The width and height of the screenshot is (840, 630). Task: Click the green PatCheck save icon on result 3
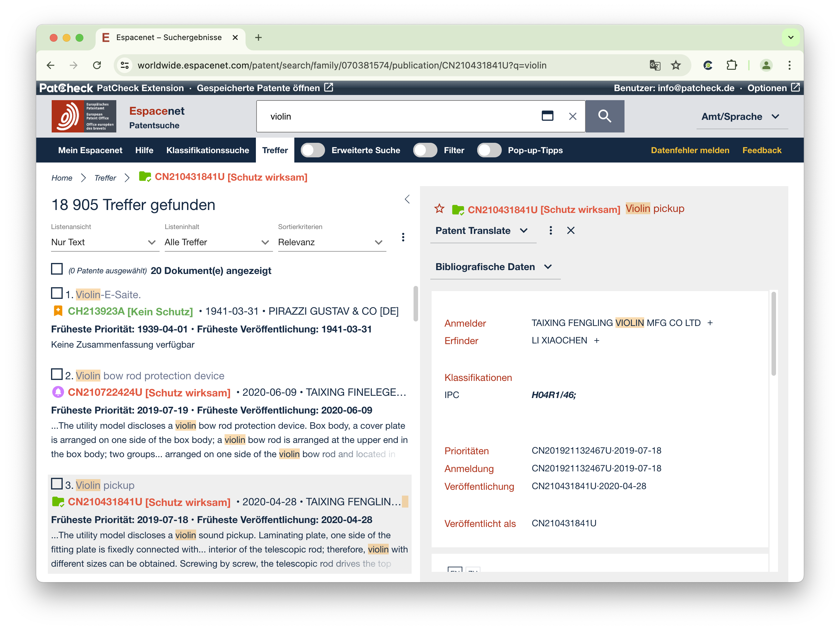58,502
